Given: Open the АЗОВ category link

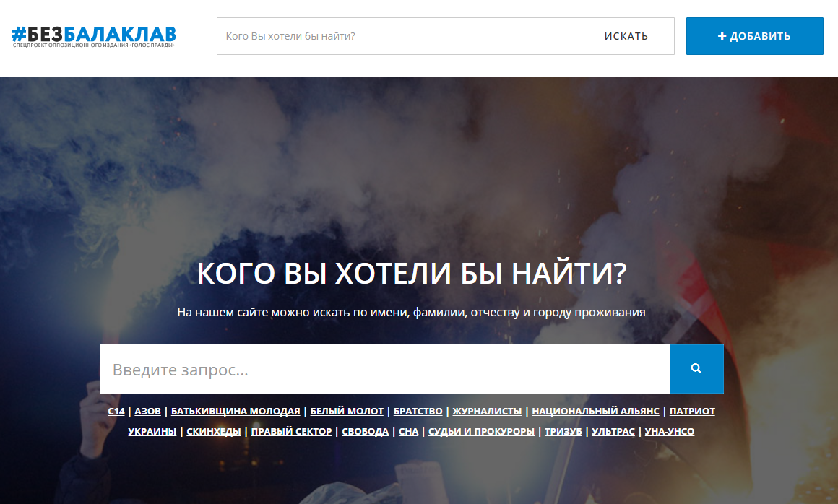Looking at the screenshot, I should (147, 411).
